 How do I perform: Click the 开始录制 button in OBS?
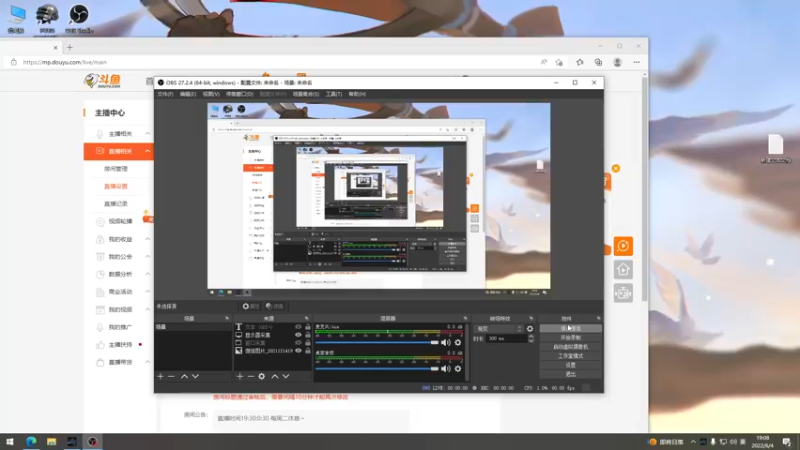pyautogui.click(x=570, y=338)
